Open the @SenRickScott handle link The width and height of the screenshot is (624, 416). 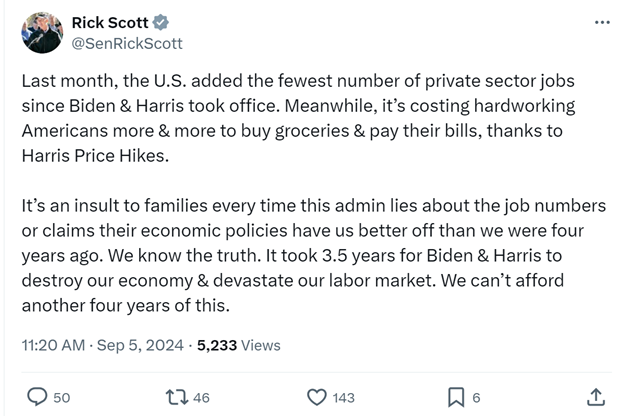click(x=127, y=43)
